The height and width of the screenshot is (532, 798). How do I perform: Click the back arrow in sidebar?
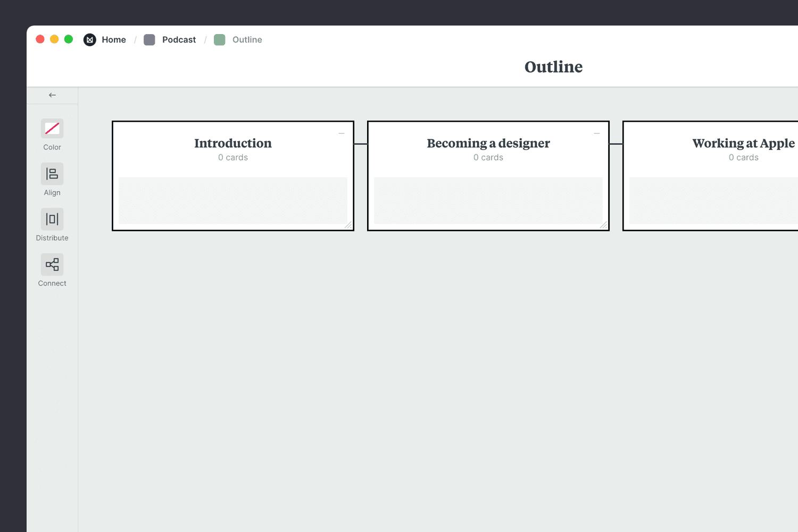coord(52,95)
